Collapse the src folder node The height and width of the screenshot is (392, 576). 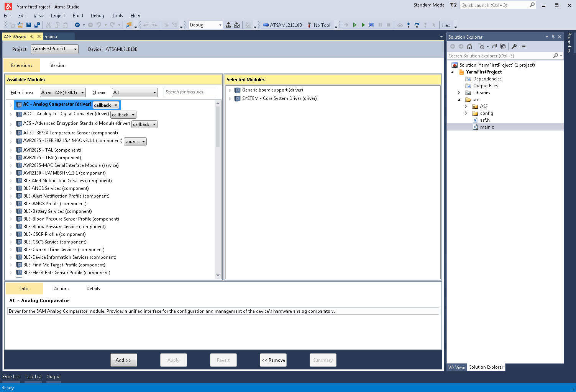pos(459,100)
